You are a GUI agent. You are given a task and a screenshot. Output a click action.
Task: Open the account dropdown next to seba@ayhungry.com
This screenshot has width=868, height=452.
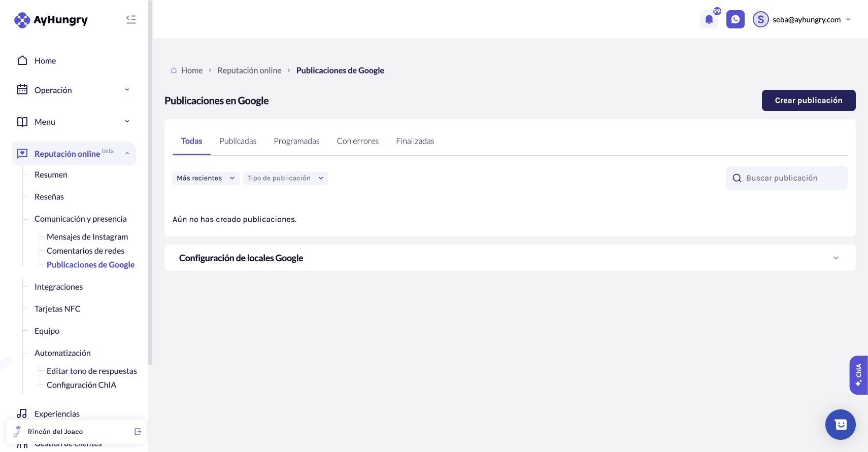click(848, 19)
